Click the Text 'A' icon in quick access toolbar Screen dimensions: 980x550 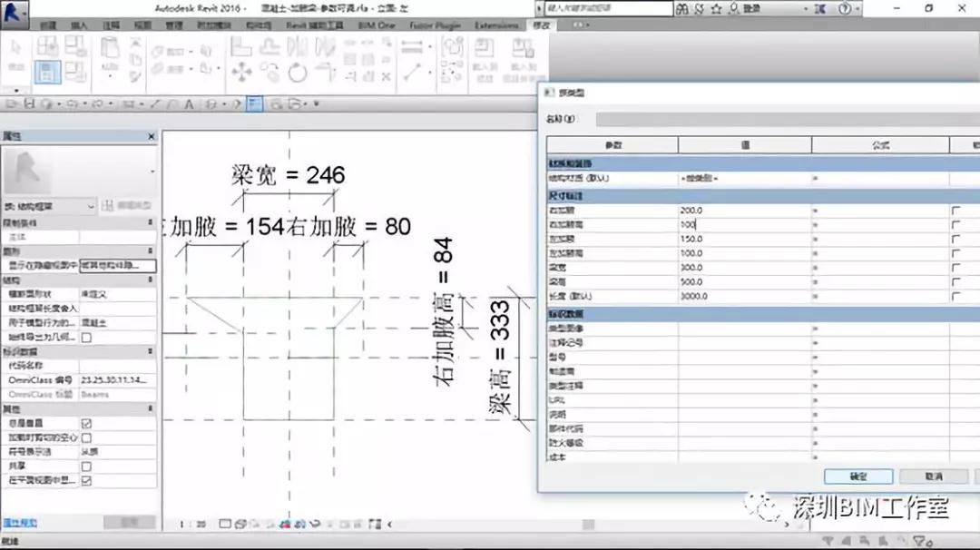tap(189, 104)
